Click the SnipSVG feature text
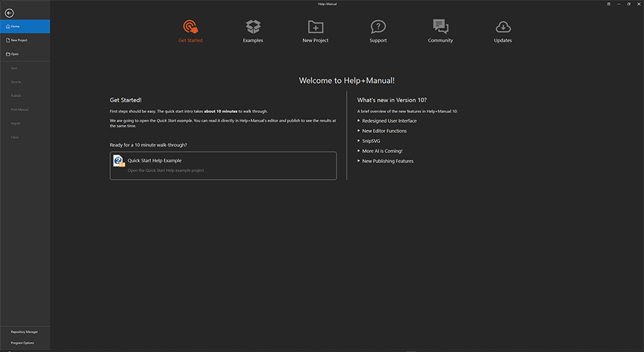 coord(371,141)
